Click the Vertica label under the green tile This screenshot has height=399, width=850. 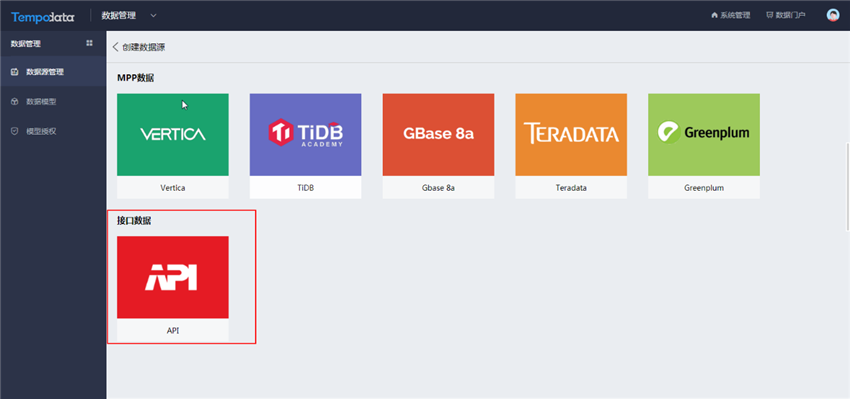(172, 188)
